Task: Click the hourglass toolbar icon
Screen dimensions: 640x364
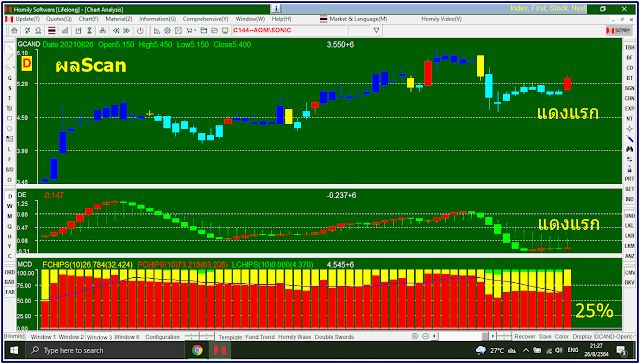Action: [89, 31]
